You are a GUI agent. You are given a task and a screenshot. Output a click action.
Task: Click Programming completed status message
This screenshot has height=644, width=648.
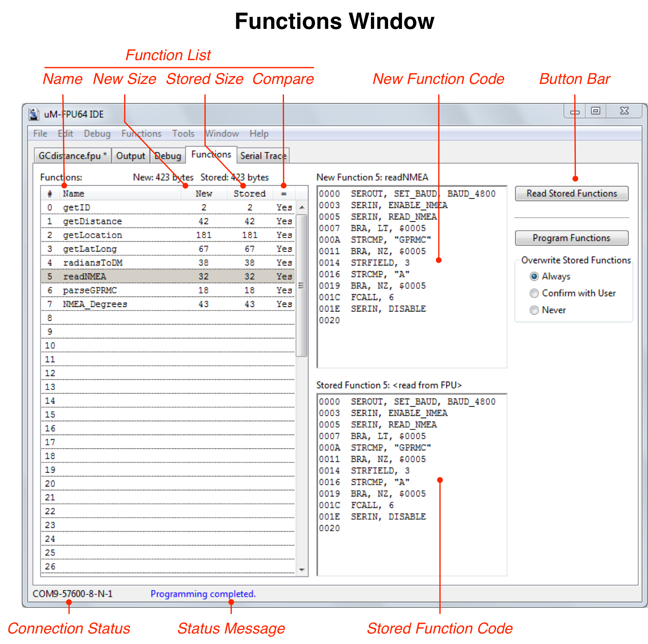tap(203, 594)
